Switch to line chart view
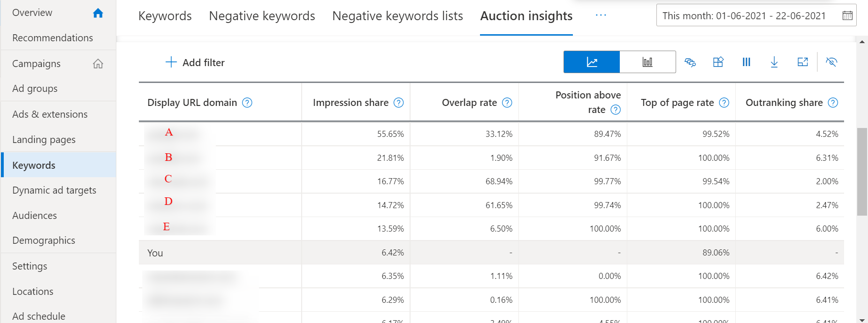868x323 pixels. (592, 62)
